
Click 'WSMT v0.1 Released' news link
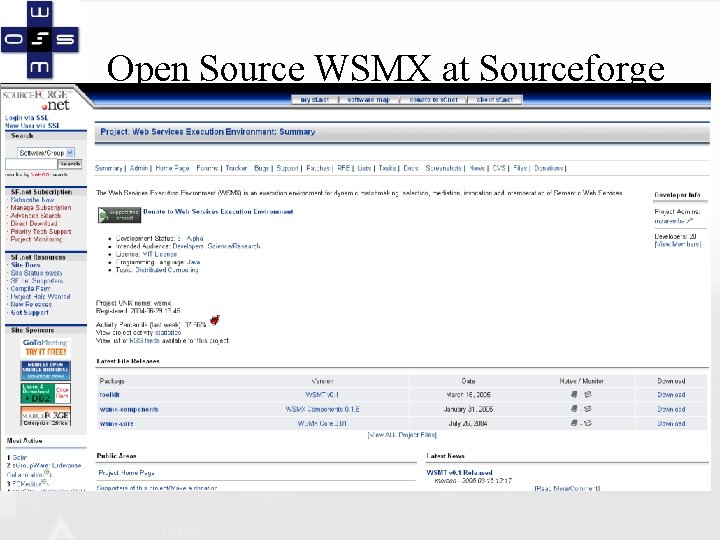point(459,472)
